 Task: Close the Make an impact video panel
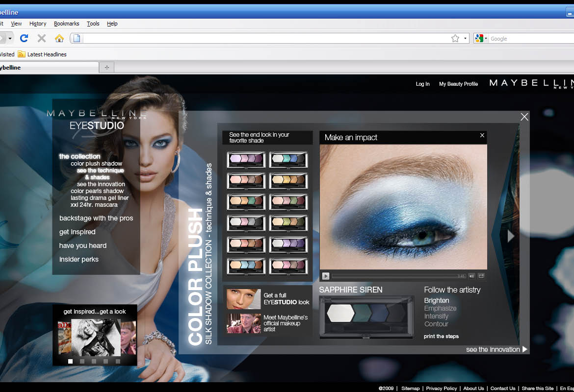[x=482, y=135]
